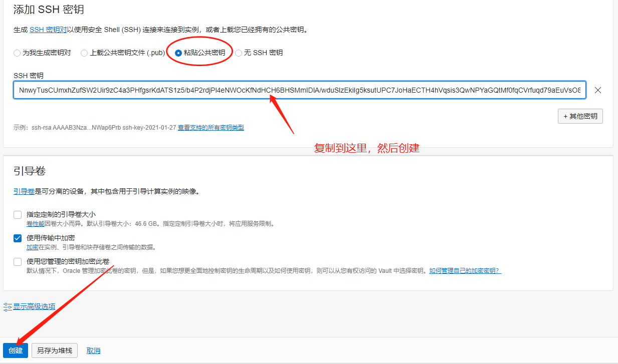
Task: Uncheck 使用传输中加密 checkbox
Action: (18, 238)
